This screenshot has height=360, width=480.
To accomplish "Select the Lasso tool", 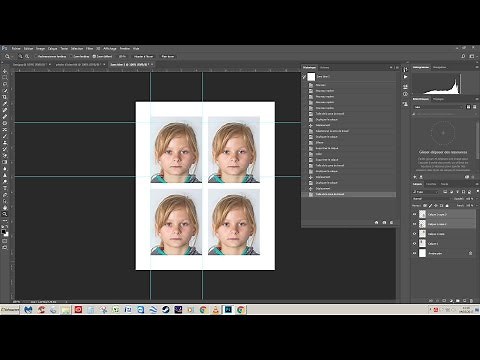I will click(5, 84).
